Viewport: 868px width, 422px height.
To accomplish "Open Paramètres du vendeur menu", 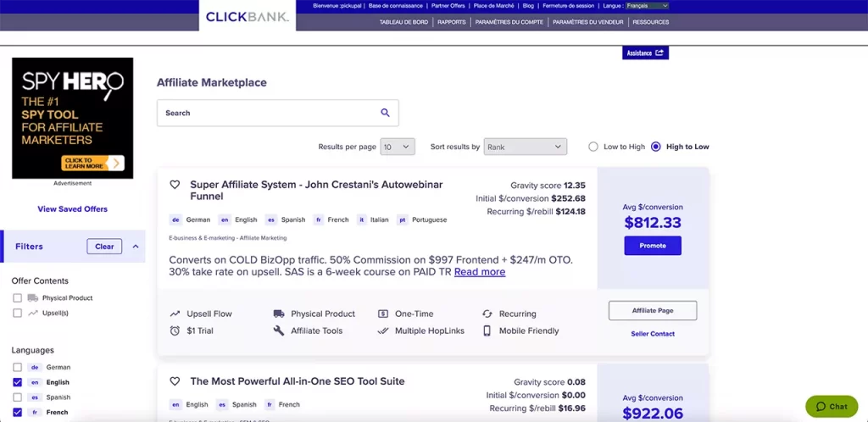I will pyautogui.click(x=588, y=22).
